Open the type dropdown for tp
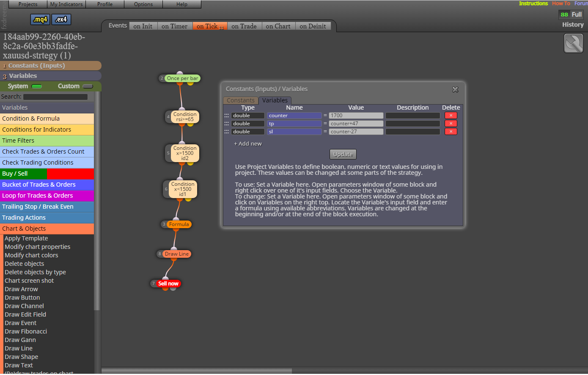Image resolution: width=588 pixels, height=375 pixels. coord(248,124)
